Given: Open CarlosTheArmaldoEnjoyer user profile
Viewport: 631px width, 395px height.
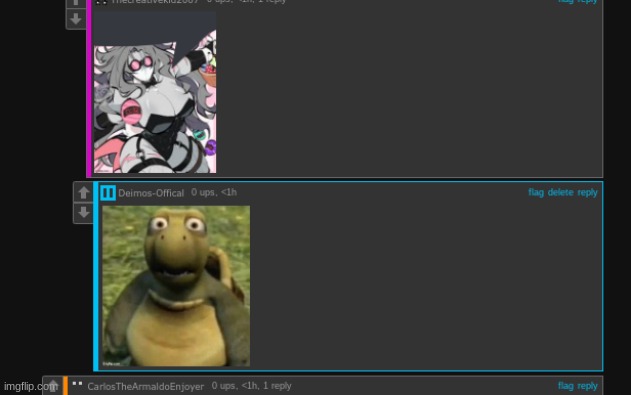Looking at the screenshot, I should (146, 387).
